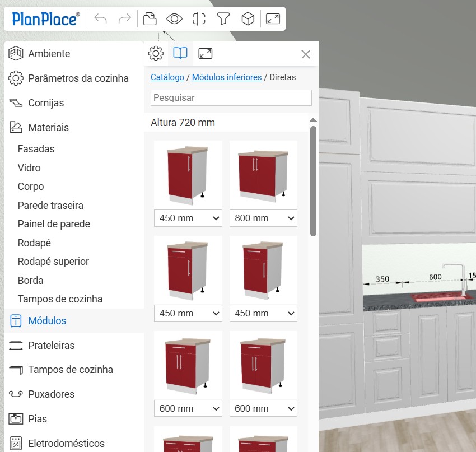The width and height of the screenshot is (476, 452).
Task: Click the catalog list scrollbar
Action: click(x=314, y=179)
